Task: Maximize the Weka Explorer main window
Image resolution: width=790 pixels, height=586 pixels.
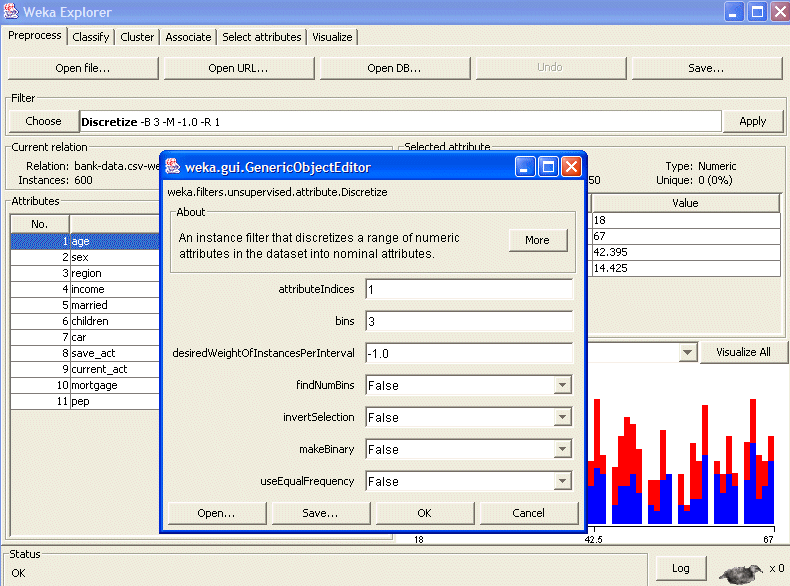Action: coord(757,13)
